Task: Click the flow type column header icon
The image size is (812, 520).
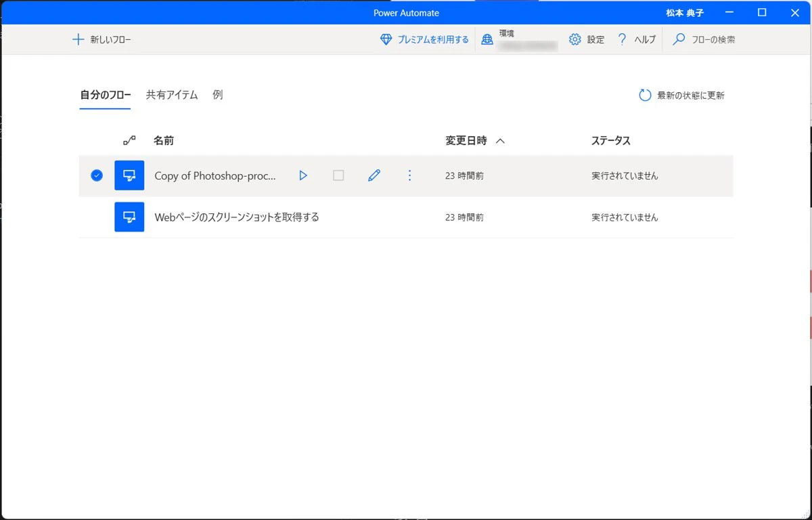Action: [x=129, y=141]
